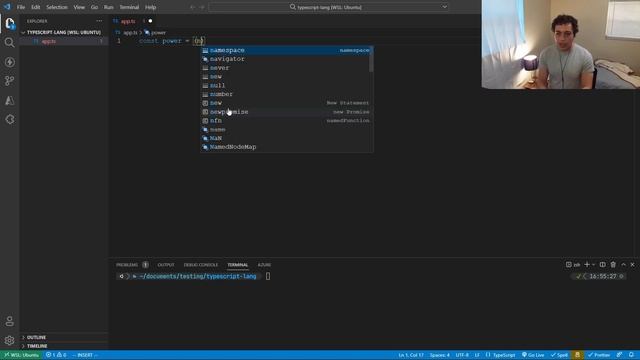Click the UTF-8 encoding selector
This screenshot has height=360, width=640.
[x=462, y=355]
